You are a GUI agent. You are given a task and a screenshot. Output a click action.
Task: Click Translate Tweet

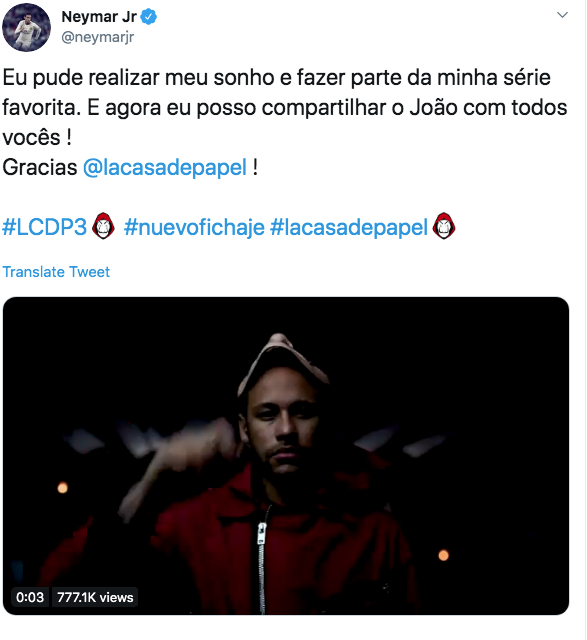56,272
